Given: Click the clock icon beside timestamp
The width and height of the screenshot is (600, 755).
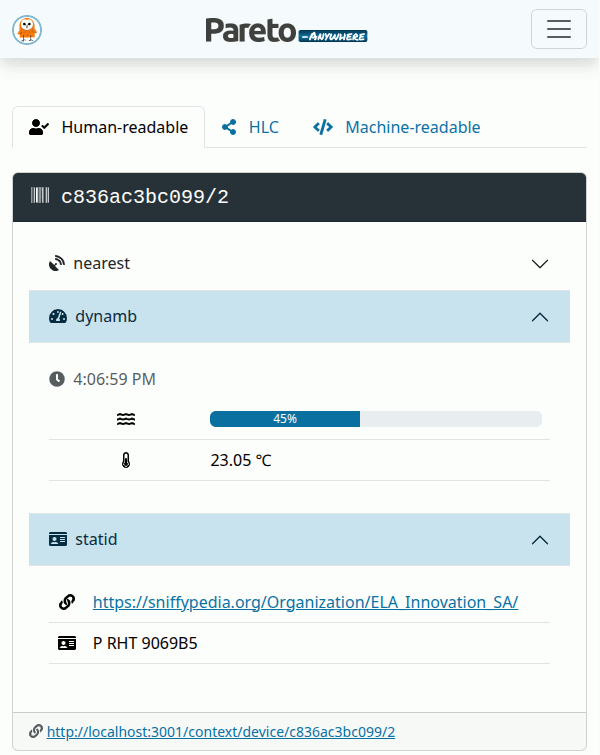Looking at the screenshot, I should pyautogui.click(x=57, y=379).
